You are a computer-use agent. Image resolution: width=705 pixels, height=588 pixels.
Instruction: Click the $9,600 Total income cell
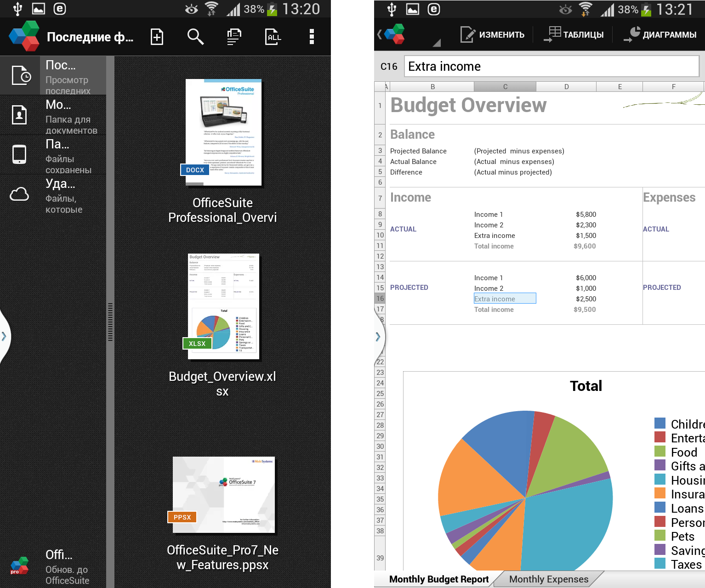(x=585, y=246)
